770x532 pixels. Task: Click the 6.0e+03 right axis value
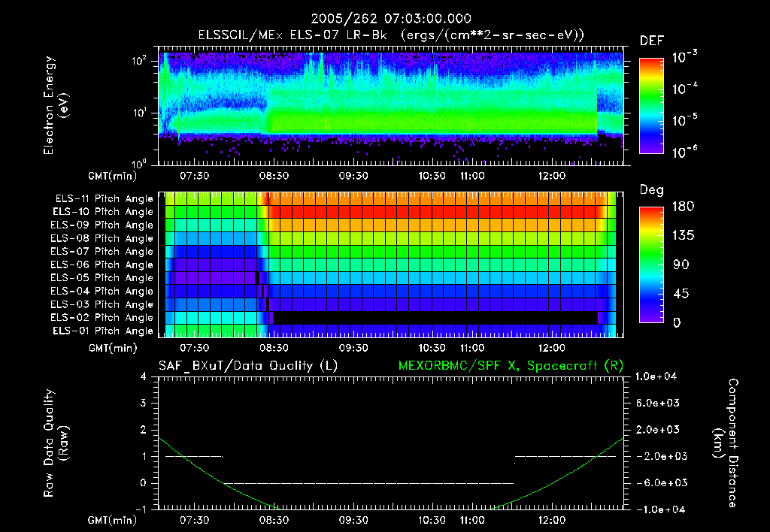[657, 404]
